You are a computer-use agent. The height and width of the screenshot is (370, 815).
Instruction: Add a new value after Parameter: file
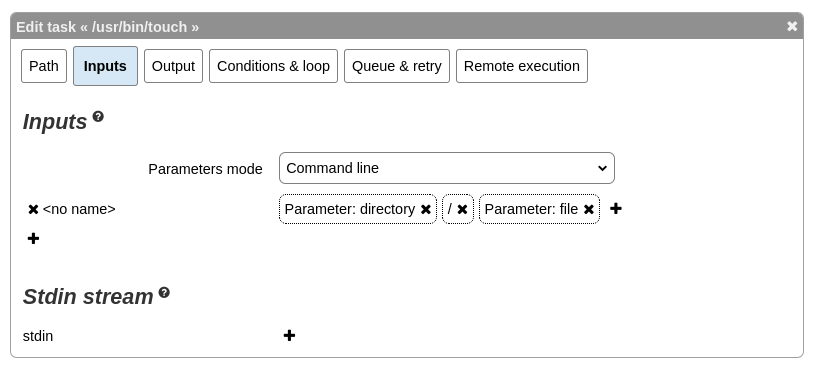pos(615,208)
